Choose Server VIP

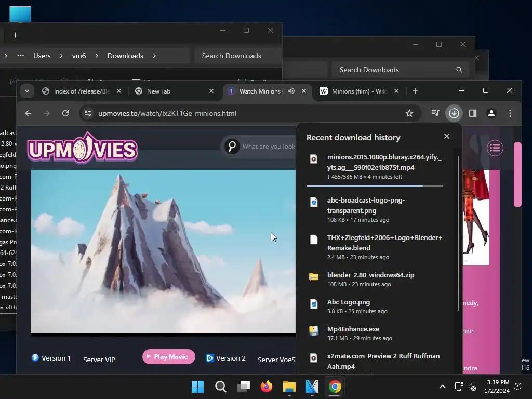click(99, 360)
